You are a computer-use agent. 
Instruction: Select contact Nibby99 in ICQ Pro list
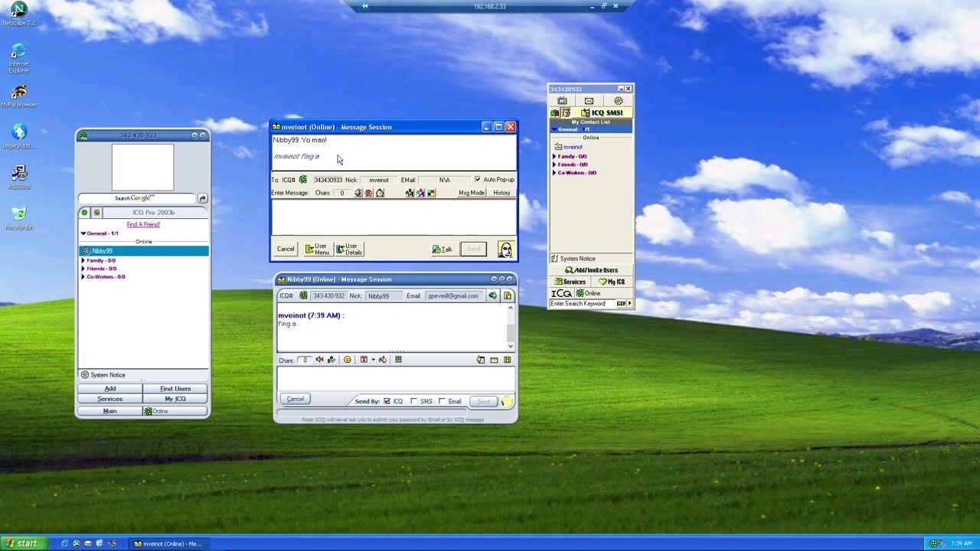143,251
